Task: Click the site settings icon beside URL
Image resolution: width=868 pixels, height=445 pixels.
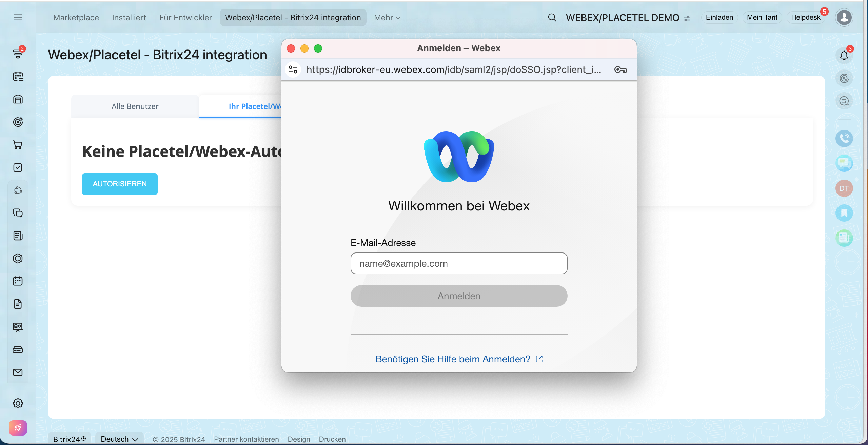Action: tap(293, 70)
